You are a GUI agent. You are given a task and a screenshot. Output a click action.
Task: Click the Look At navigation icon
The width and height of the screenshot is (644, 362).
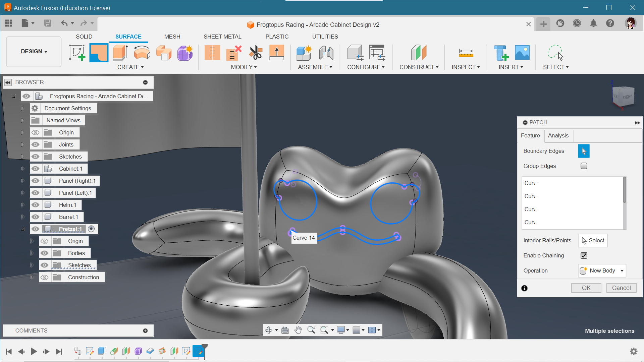click(x=285, y=330)
